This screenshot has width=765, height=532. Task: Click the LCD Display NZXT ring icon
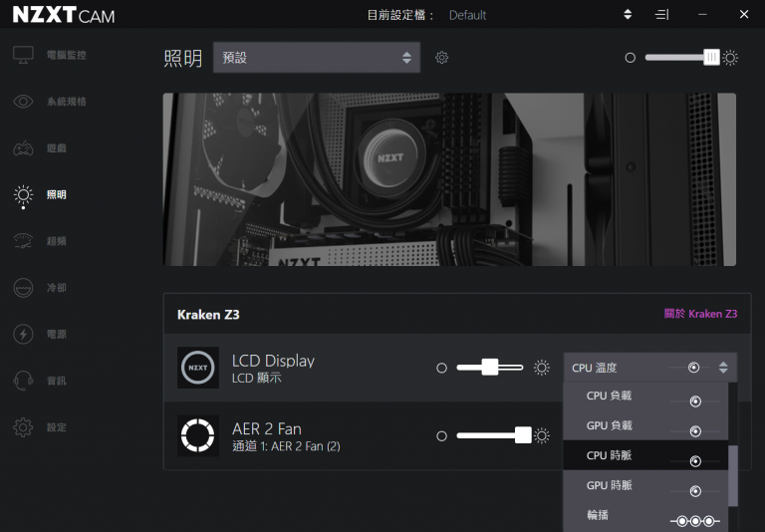click(x=197, y=368)
